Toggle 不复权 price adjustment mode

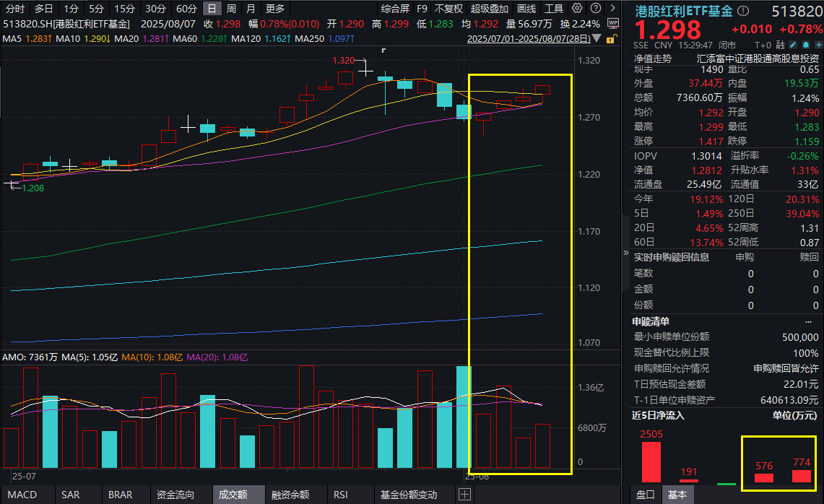[448, 9]
